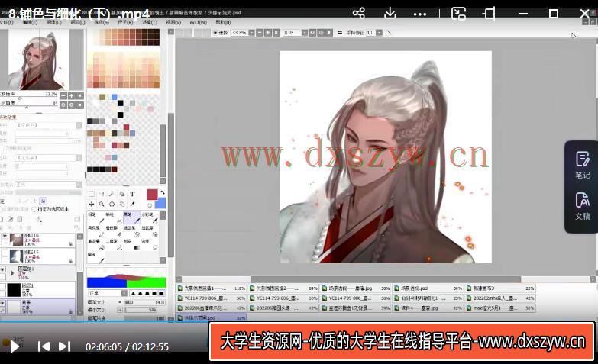Open brush blend mode 正常 dropdown
The image size is (598, 364).
[x=108, y=293]
